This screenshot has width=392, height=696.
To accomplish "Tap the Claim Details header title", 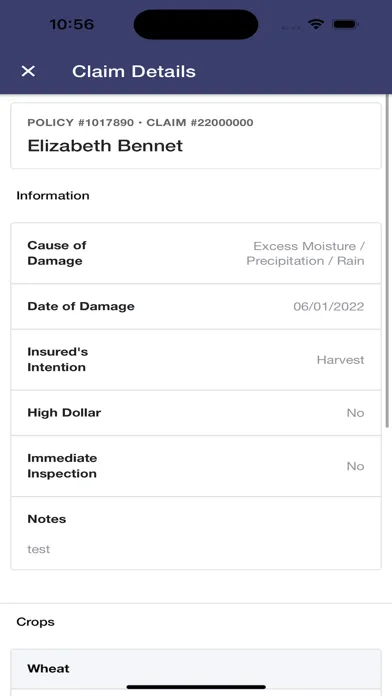I will (x=134, y=71).
